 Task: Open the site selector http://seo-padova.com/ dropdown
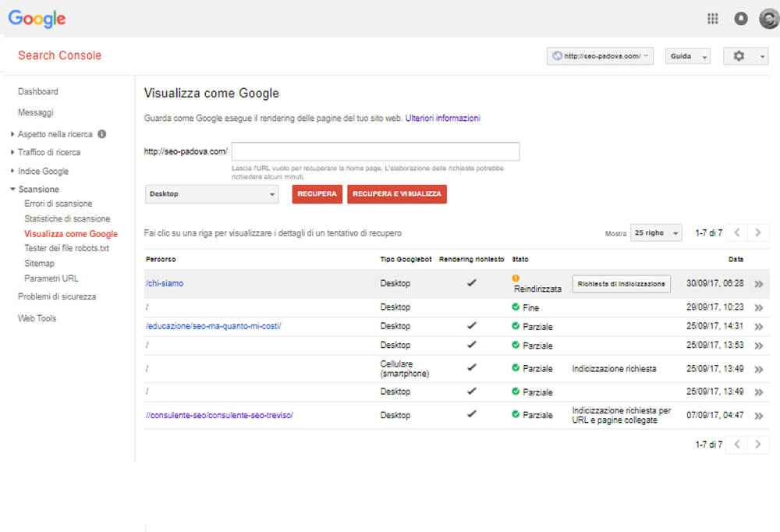[x=600, y=56]
